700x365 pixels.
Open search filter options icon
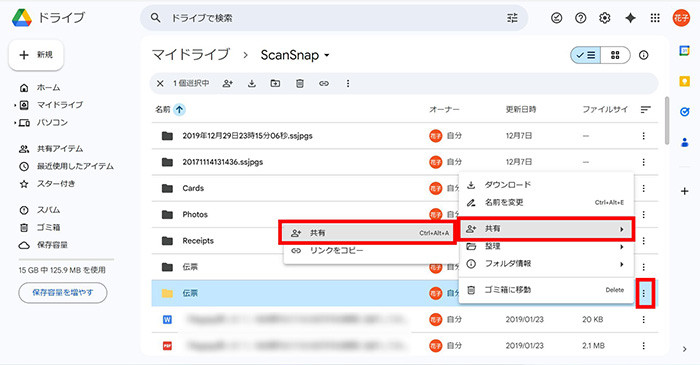512,18
